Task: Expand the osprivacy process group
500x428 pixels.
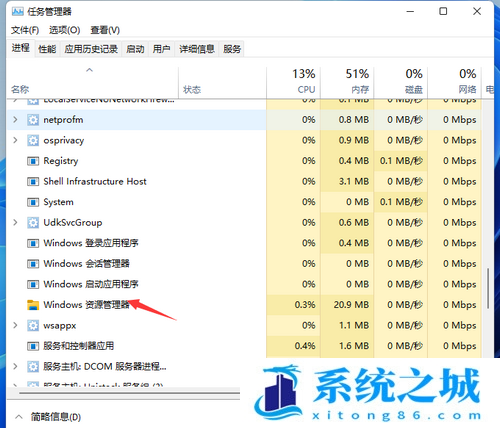Action: (x=15, y=140)
